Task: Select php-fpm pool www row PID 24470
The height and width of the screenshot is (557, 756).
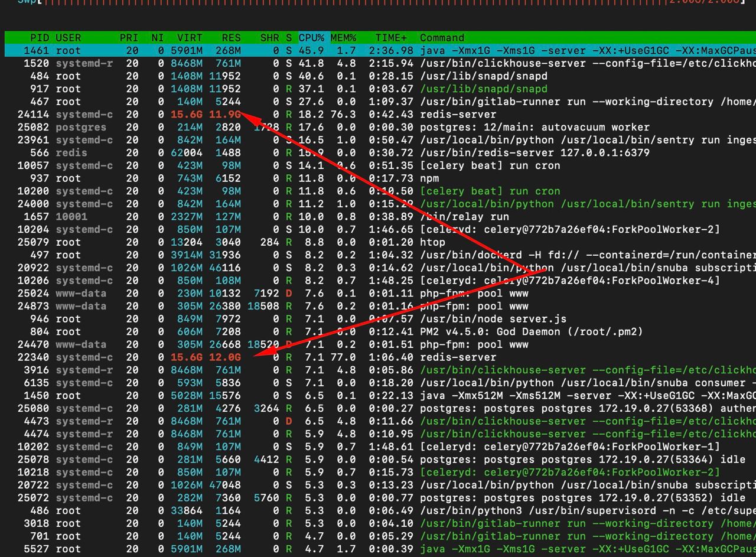Action: 380,345
